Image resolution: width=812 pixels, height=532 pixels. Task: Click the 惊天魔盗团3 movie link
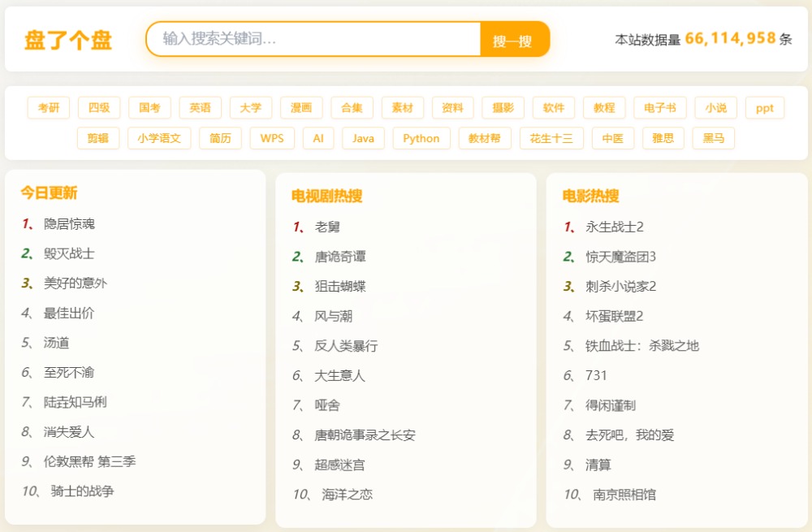620,257
